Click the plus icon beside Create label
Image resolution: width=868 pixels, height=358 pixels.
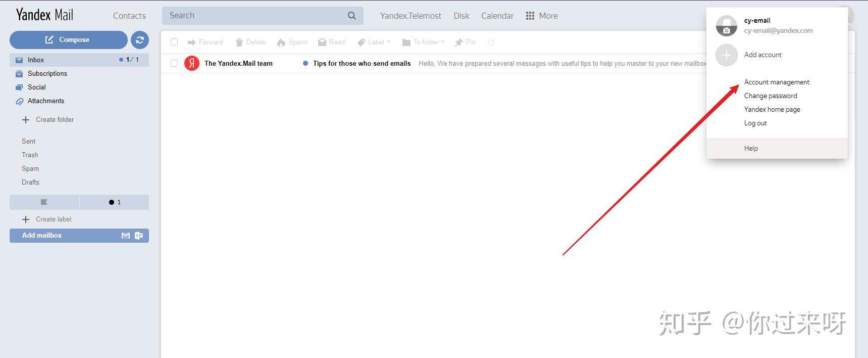(x=26, y=219)
